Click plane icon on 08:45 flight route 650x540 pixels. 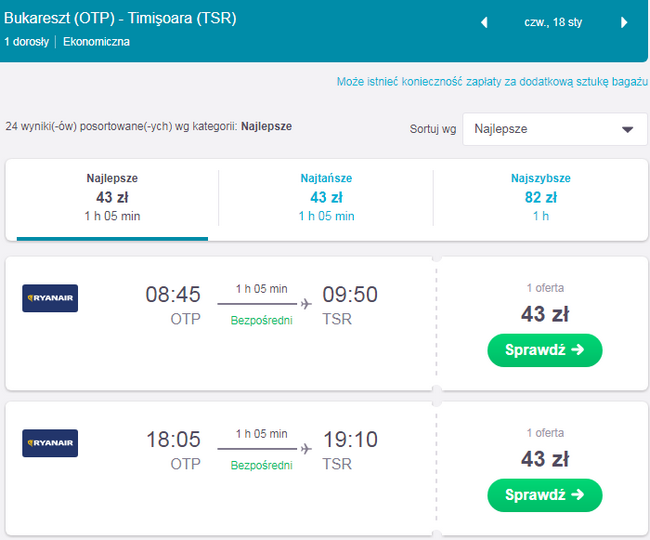click(x=305, y=303)
